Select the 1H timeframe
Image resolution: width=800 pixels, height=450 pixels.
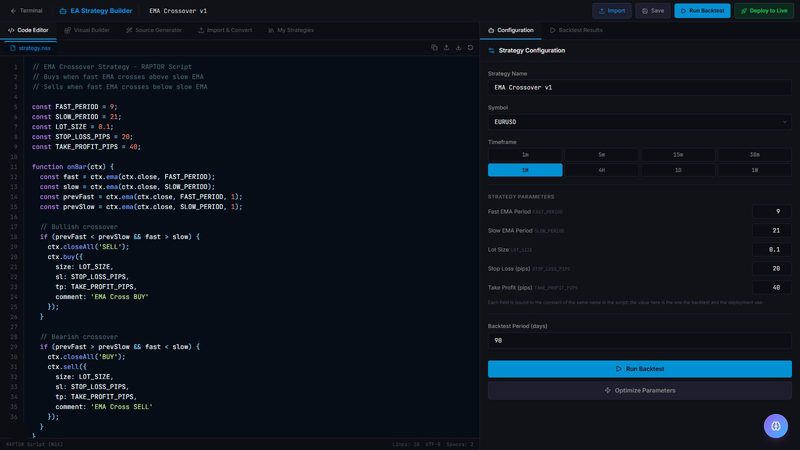click(x=525, y=170)
